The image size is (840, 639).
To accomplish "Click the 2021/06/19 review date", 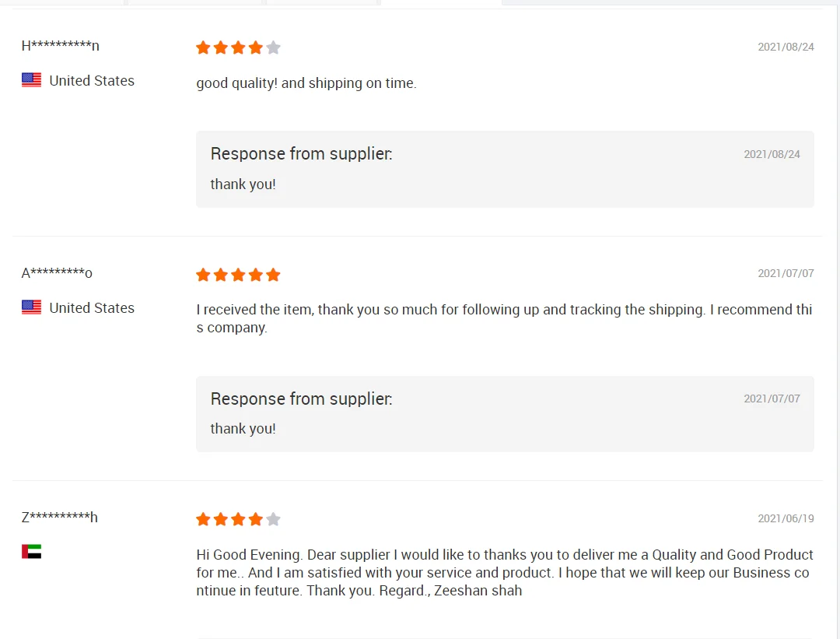I will 786,518.
